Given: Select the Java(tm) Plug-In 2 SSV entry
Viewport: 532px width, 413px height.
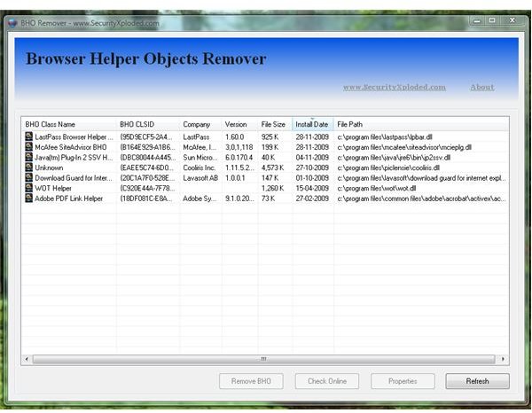Looking at the screenshot, I should click(74, 158).
